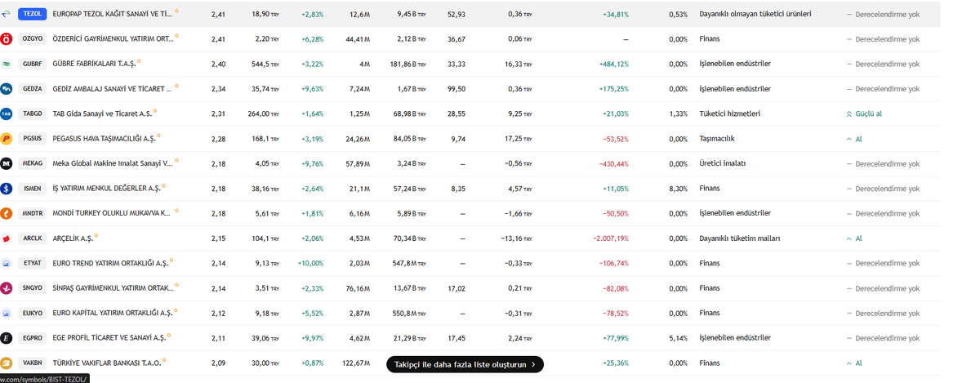The image size is (980, 383).
Task: Open the TEZOL ticker badge
Action: coord(33,14)
